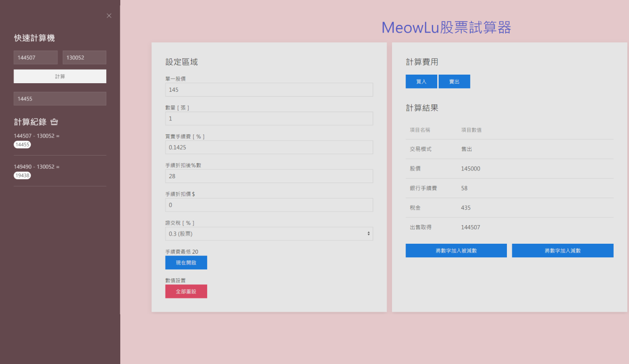The width and height of the screenshot is (629, 364).
Task: Select the 19438 result badge in history
Action: pos(22,175)
